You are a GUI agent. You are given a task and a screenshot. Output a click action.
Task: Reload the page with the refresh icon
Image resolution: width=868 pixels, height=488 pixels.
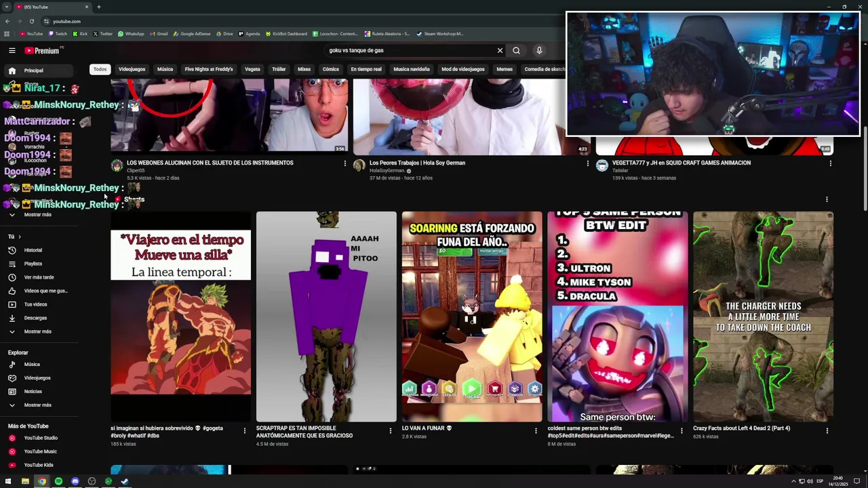coord(31,21)
